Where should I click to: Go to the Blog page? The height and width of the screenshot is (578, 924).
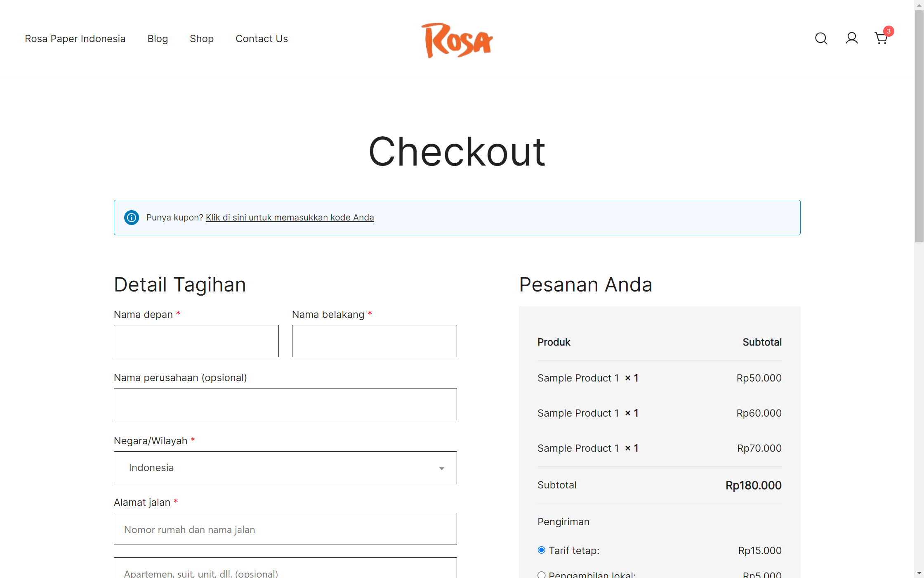pos(158,38)
